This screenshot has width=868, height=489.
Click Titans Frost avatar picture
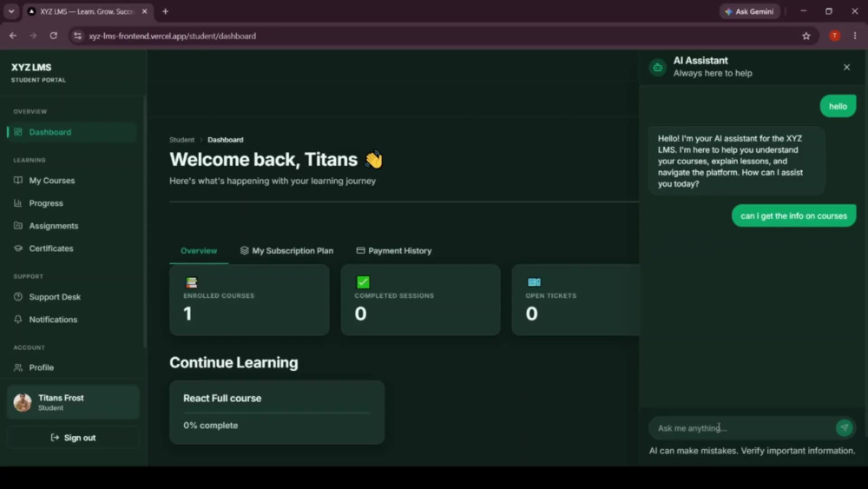[x=23, y=403]
